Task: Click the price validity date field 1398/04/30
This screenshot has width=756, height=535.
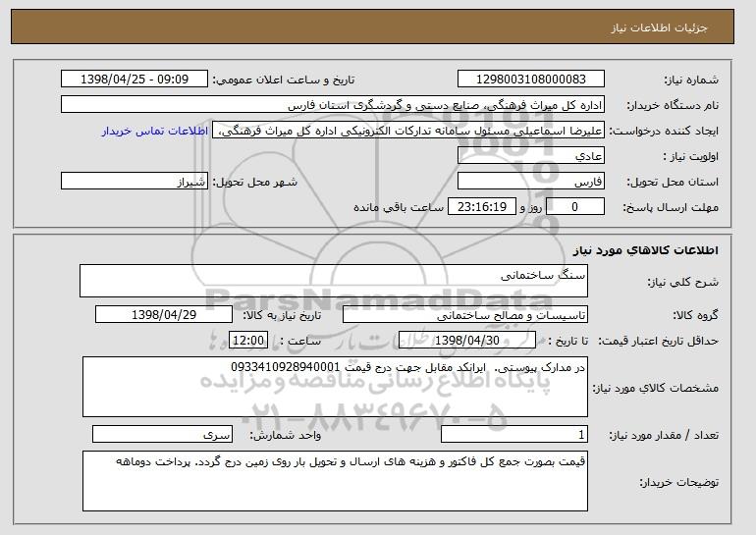Action: (x=467, y=341)
